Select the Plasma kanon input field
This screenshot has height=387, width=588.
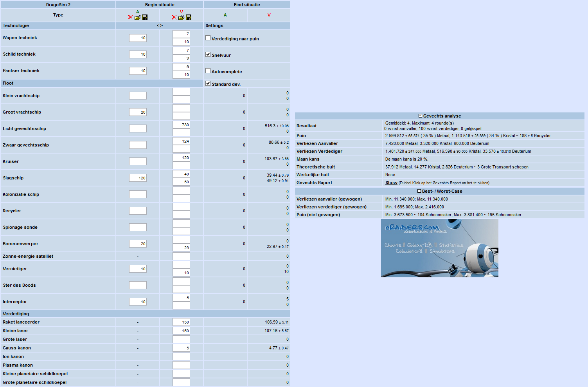click(181, 365)
